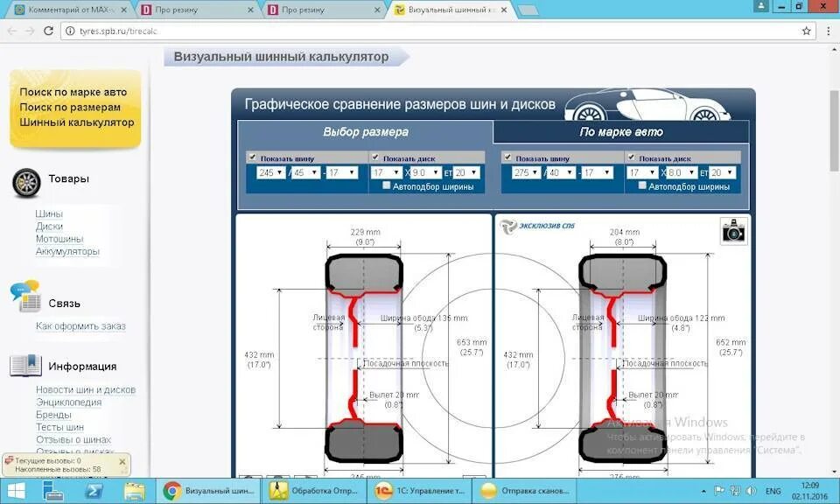The image size is (840, 504).
Task: Reload the page with refresh icon
Action: (48, 31)
